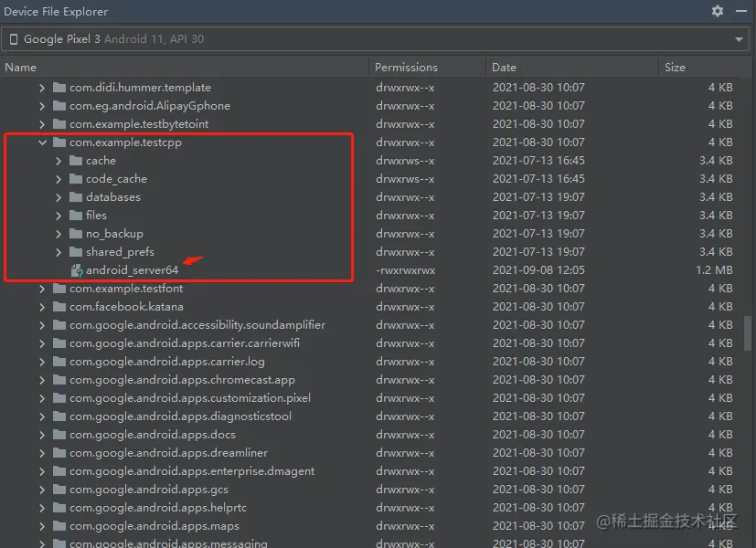This screenshot has width=756, height=548.
Task: Click drwxrws--x permissions of cache
Action: click(x=405, y=161)
